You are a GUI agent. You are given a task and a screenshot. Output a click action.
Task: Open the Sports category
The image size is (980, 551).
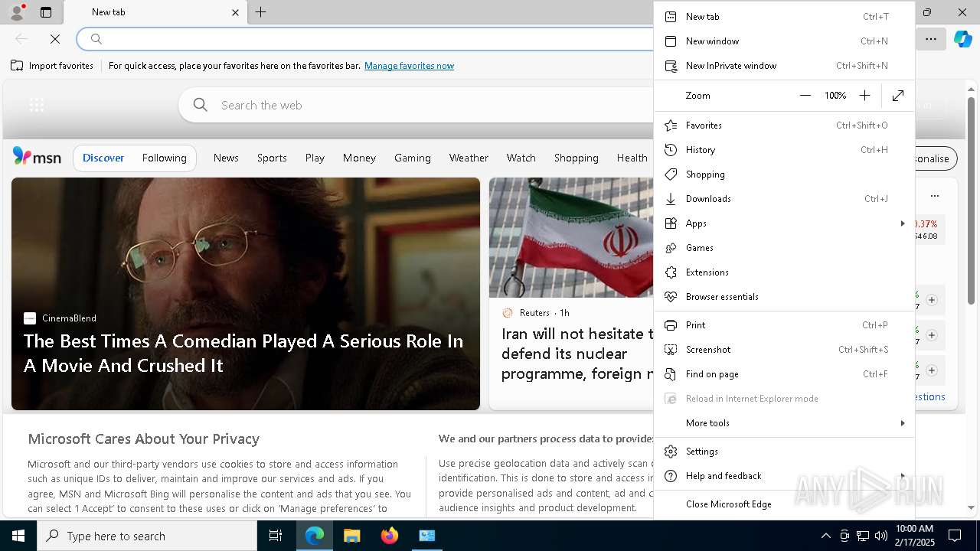(x=272, y=158)
